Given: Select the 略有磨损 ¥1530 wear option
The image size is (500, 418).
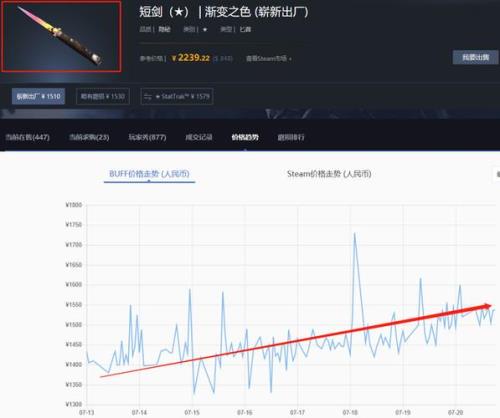Looking at the screenshot, I should tap(103, 96).
